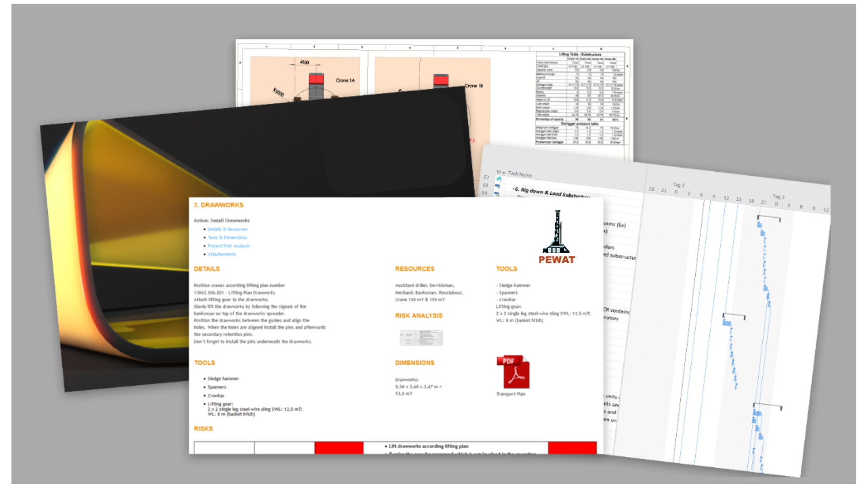
Task: Collapse the '6. Rig down & Load Substructure' task
Action: [x=514, y=188]
